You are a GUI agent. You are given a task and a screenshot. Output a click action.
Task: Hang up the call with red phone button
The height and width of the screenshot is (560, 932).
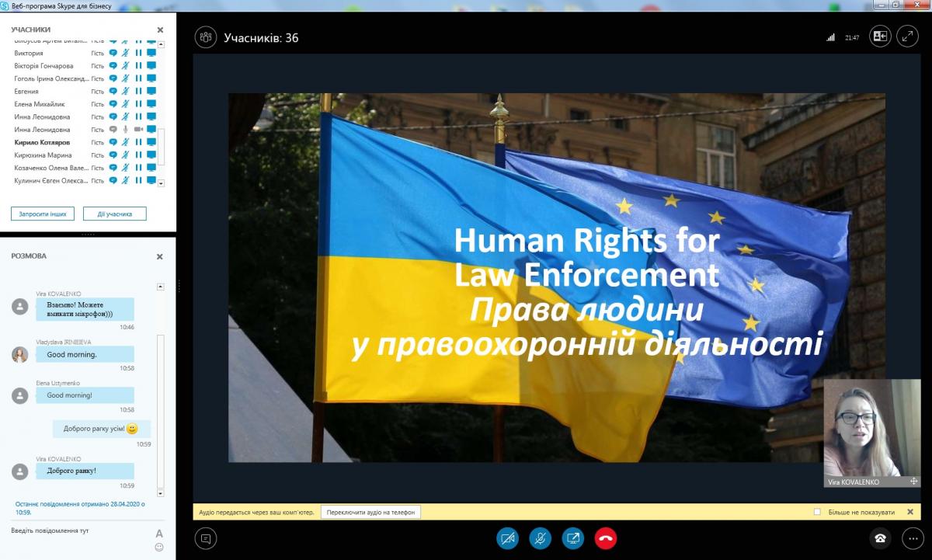605,537
